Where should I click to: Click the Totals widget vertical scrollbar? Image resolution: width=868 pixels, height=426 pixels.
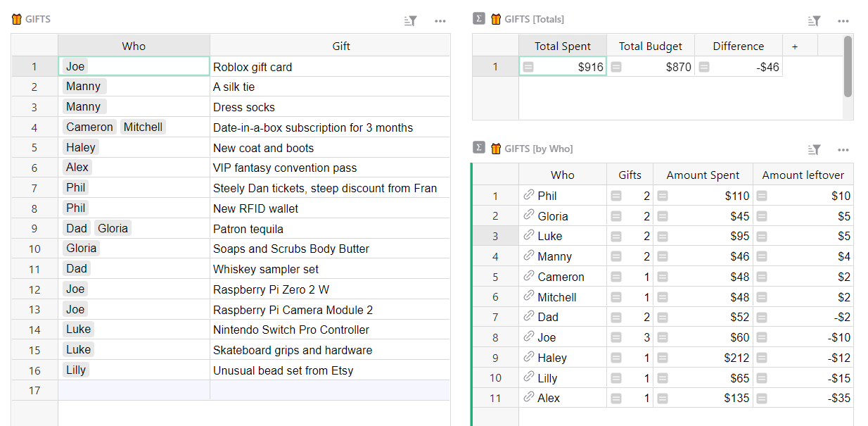848,67
